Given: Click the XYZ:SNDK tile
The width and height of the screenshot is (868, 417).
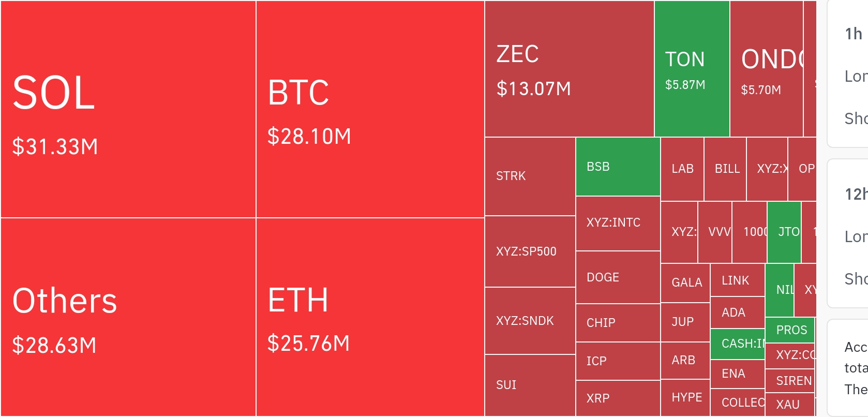Looking at the screenshot, I should [530, 321].
